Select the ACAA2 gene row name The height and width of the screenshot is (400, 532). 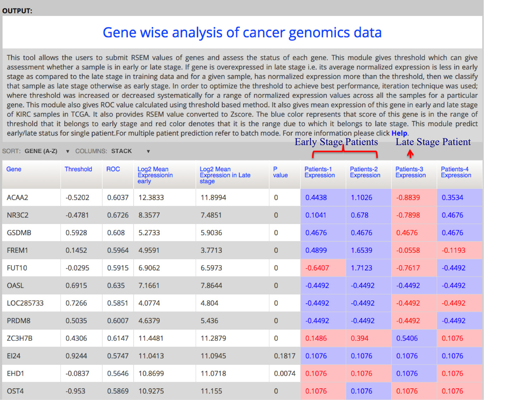point(17,198)
